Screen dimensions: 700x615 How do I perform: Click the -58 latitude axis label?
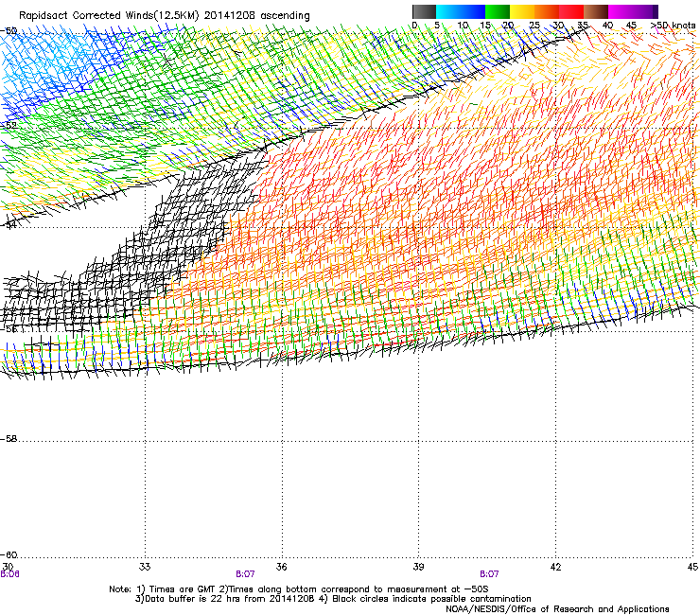(9, 439)
